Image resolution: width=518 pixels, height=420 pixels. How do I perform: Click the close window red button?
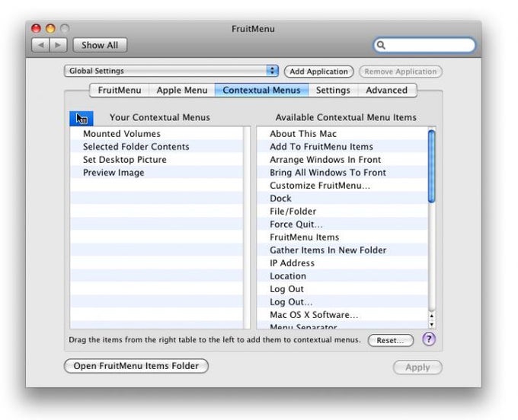pyautogui.click(x=36, y=29)
